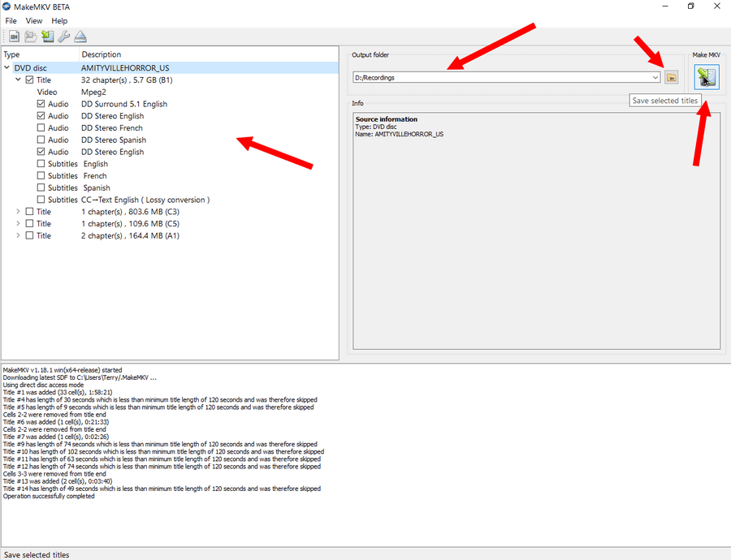The width and height of the screenshot is (731, 560).
Task: Enable Subtitles French checkbox
Action: (41, 175)
